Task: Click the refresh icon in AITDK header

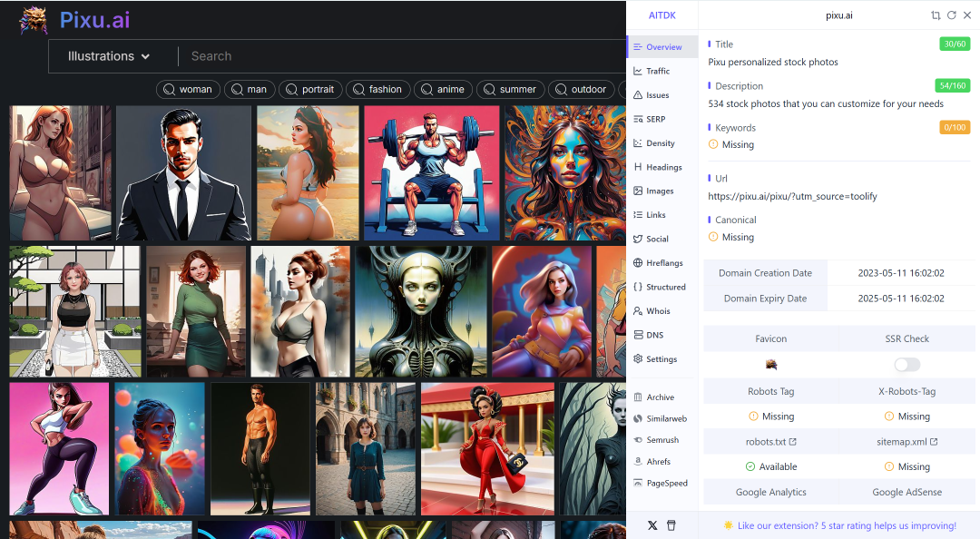Action: click(951, 15)
